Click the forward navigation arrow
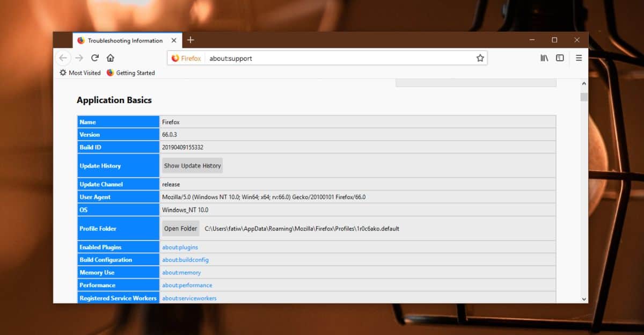This screenshot has height=335, width=644. [x=79, y=58]
